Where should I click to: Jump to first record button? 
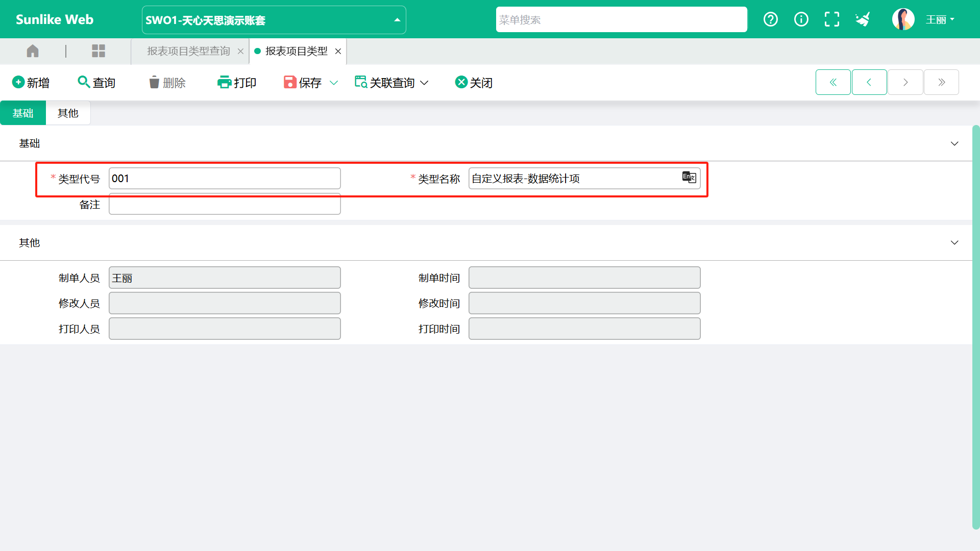(833, 82)
